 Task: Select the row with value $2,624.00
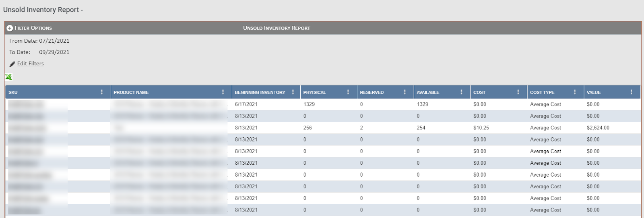click(598, 128)
